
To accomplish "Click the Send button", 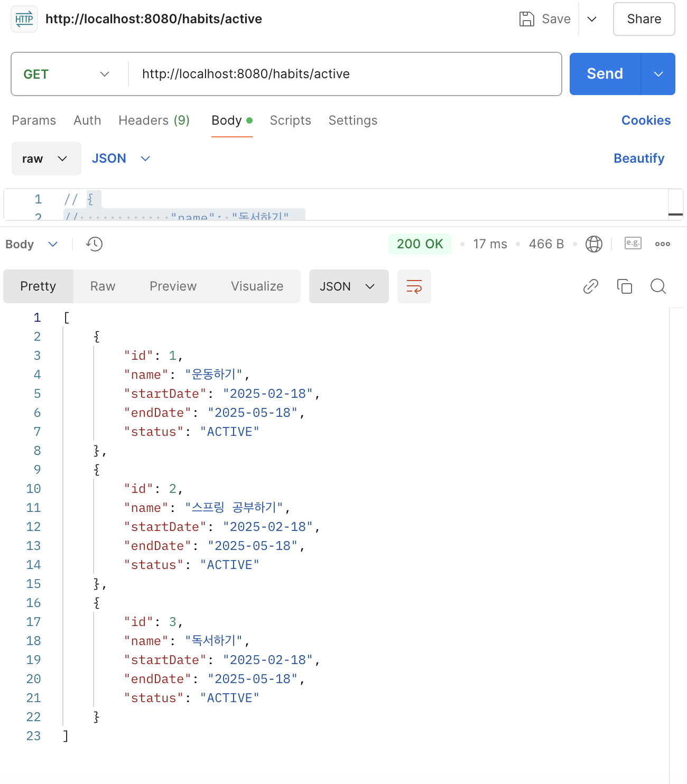I will pos(605,74).
